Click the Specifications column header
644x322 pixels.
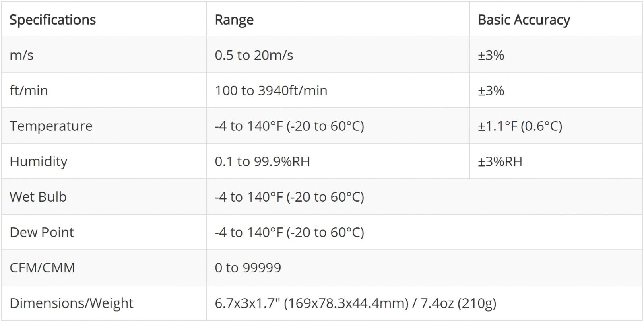point(53,20)
